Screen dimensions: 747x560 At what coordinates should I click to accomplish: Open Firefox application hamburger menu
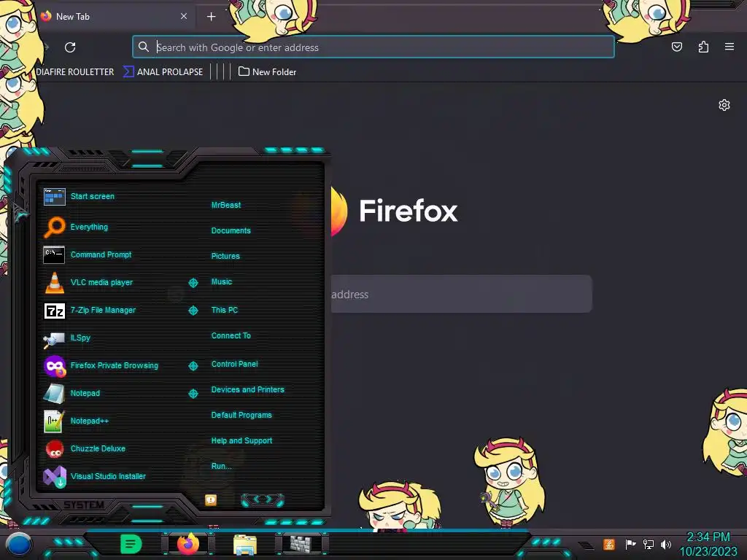(x=729, y=47)
